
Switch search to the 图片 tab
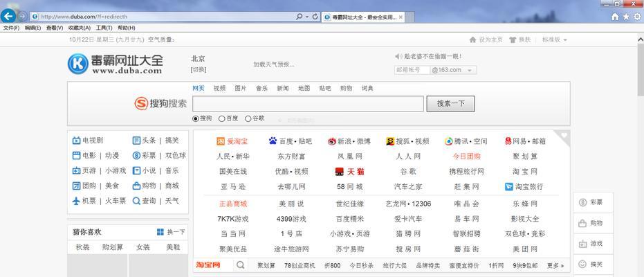[x=241, y=89]
